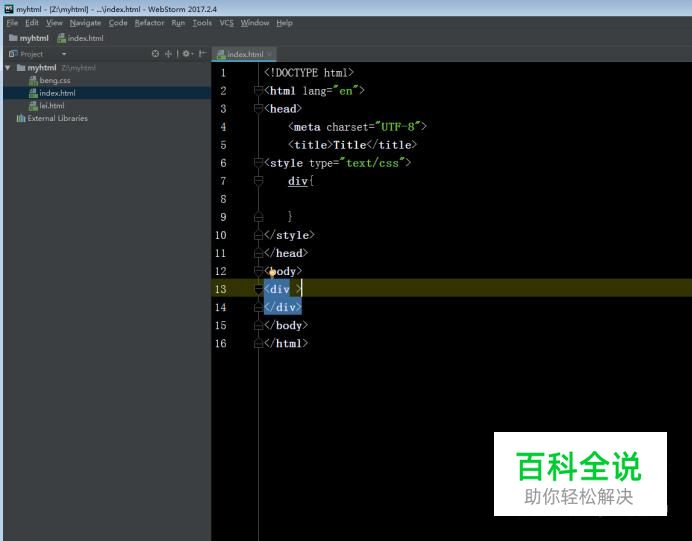Click fold end marker on line 10
Image resolution: width=692 pixels, height=541 pixels.
[x=259, y=235]
